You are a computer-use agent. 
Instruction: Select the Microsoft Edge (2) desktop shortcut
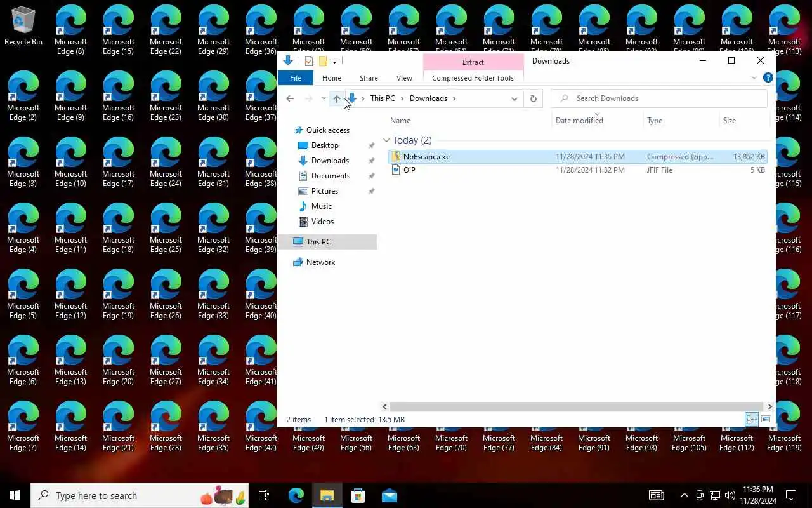point(23,97)
